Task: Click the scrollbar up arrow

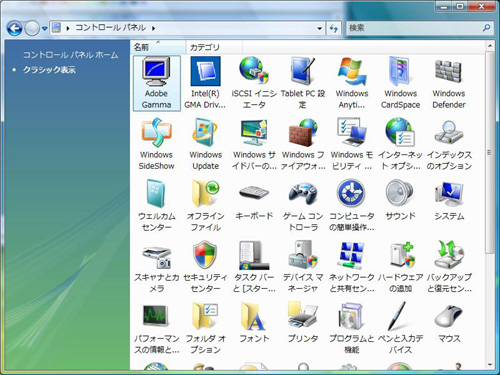Action: pos(490,46)
